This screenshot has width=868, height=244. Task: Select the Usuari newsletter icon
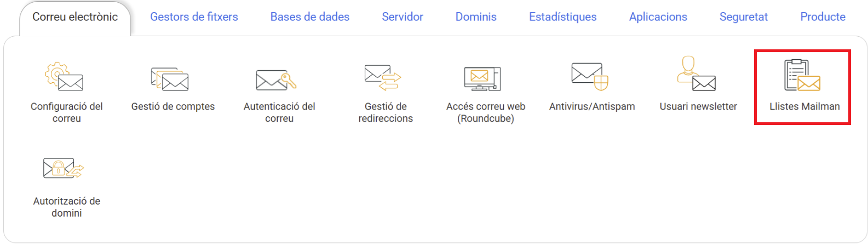(x=696, y=73)
